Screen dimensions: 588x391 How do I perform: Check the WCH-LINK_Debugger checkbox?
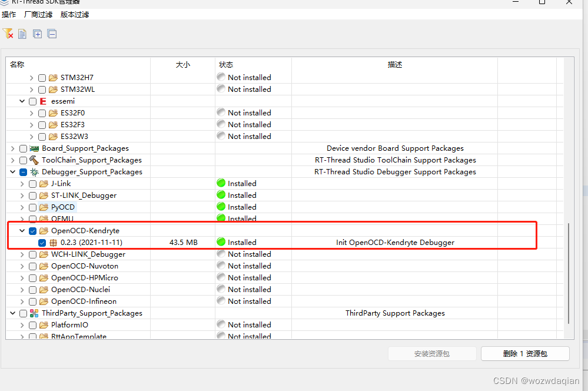(32, 255)
